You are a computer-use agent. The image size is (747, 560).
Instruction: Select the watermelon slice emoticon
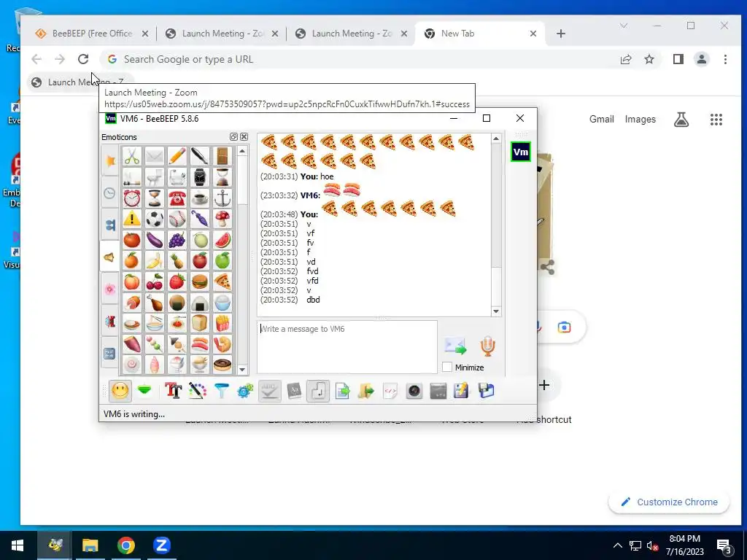(222, 239)
